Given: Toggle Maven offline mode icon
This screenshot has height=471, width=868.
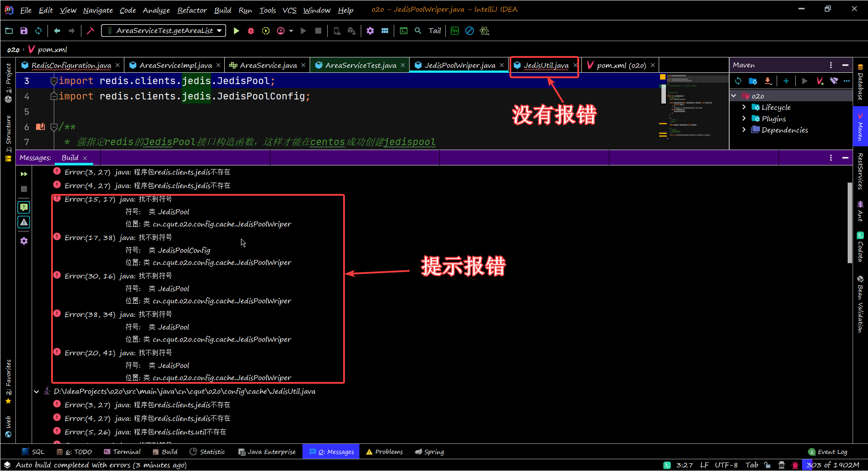Looking at the screenshot, I should coord(834,81).
